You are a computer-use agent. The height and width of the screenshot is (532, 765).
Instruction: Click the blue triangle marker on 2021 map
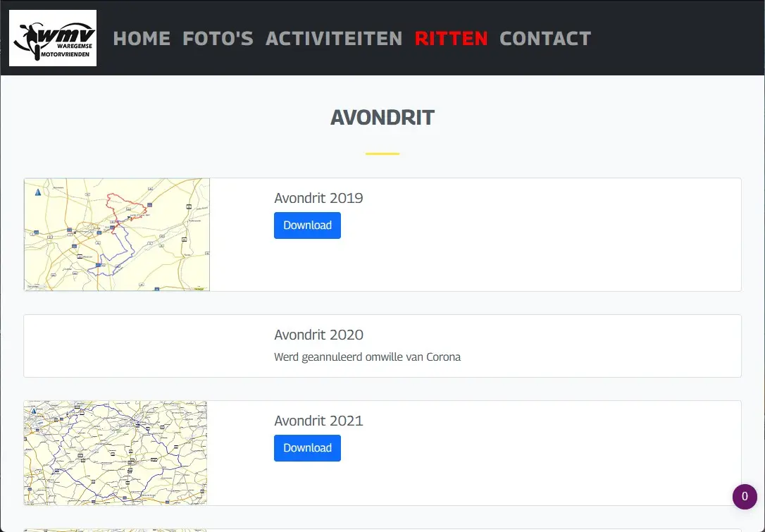coord(33,411)
